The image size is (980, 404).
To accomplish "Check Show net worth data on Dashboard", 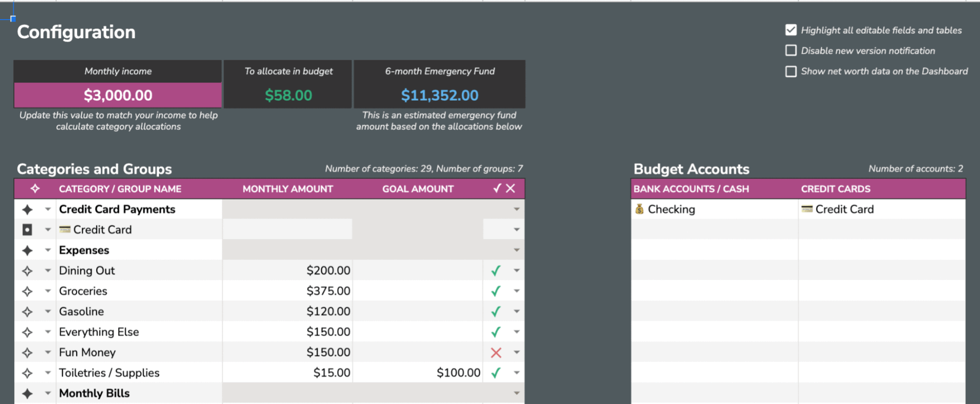I will click(x=791, y=72).
